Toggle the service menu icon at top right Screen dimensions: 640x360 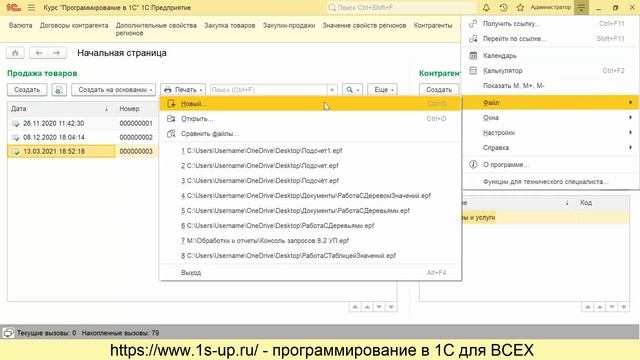click(x=581, y=7)
